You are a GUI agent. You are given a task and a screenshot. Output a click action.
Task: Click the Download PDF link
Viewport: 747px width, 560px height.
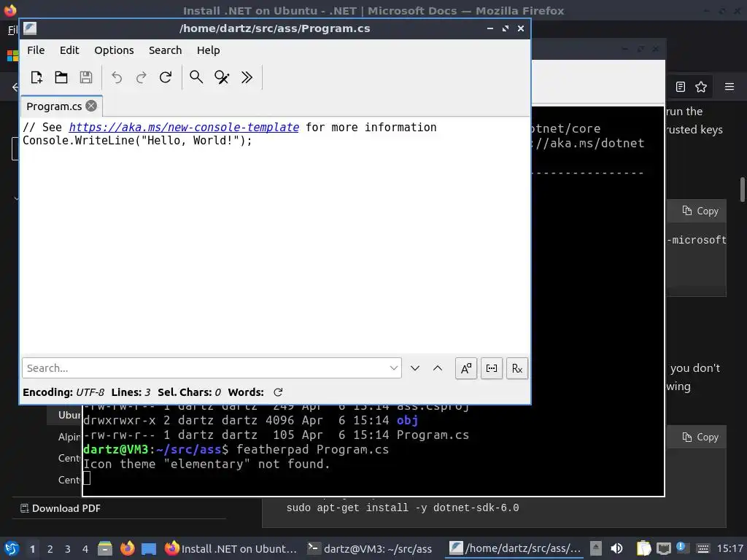pos(61,508)
